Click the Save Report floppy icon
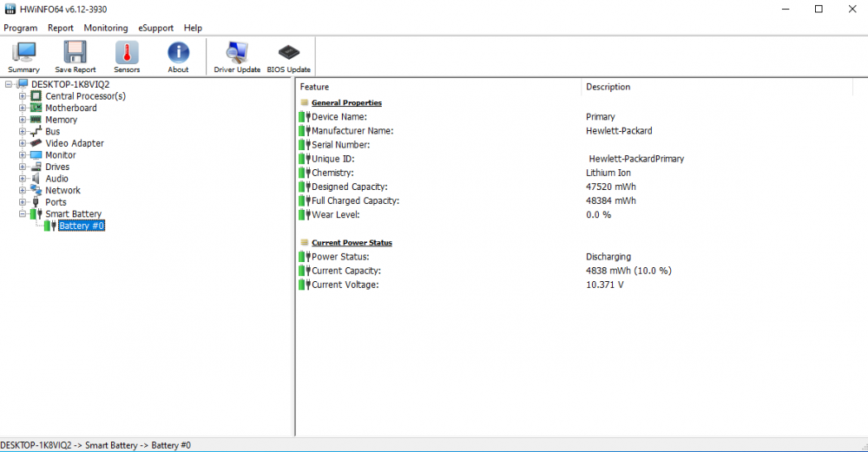 (x=75, y=56)
